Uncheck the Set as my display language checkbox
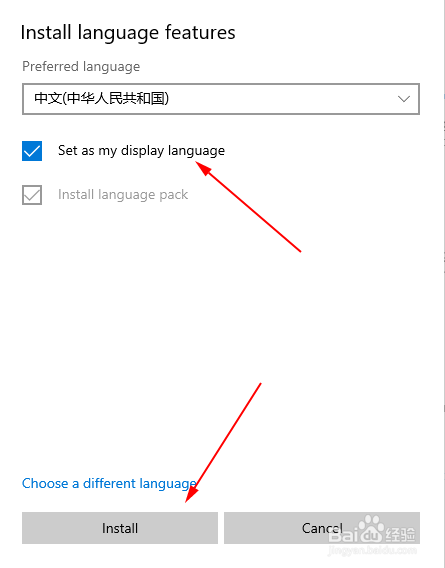The height and width of the screenshot is (568, 445). tap(32, 151)
